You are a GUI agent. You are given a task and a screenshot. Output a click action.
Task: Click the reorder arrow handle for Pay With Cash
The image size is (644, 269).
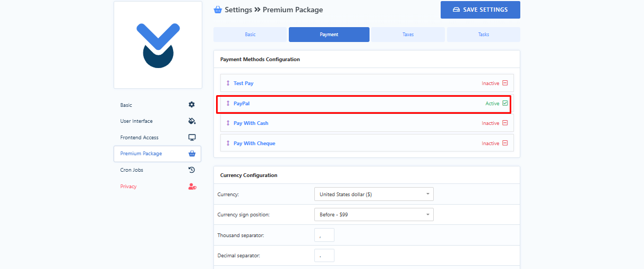coord(228,123)
